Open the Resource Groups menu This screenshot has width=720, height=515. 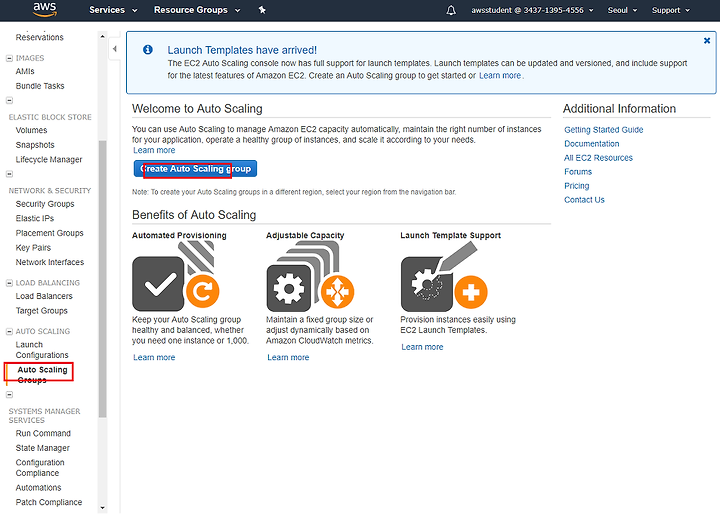pos(197,10)
